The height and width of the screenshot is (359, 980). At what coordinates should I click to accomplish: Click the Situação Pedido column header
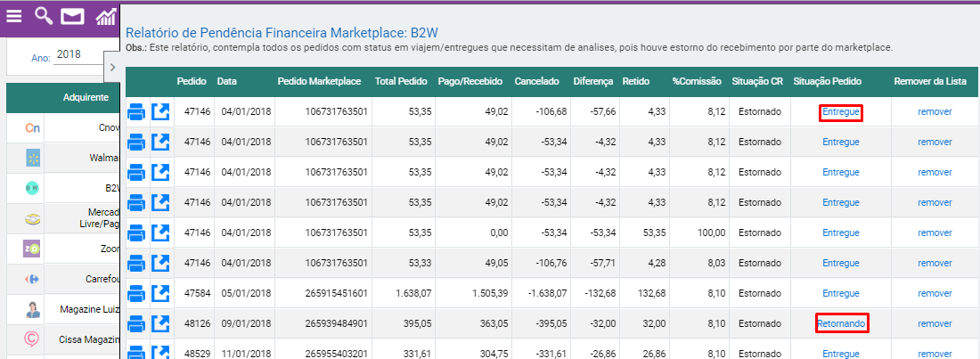pos(828,81)
